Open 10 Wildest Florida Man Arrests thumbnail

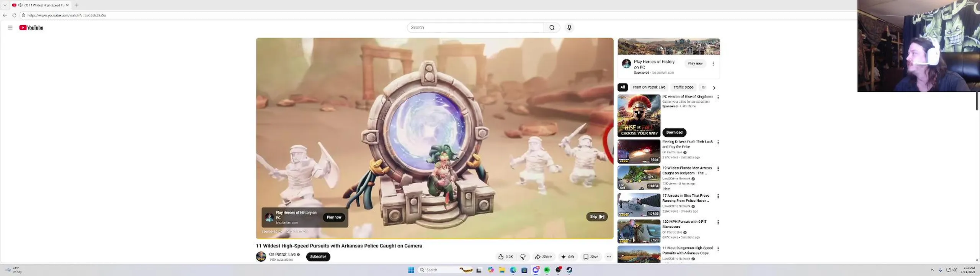[639, 177]
